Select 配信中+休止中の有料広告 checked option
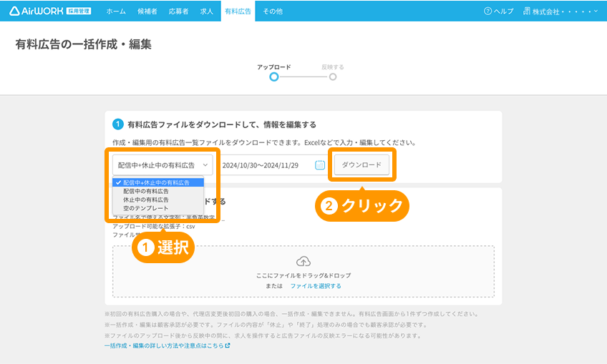This screenshot has height=364, width=607. point(158,182)
